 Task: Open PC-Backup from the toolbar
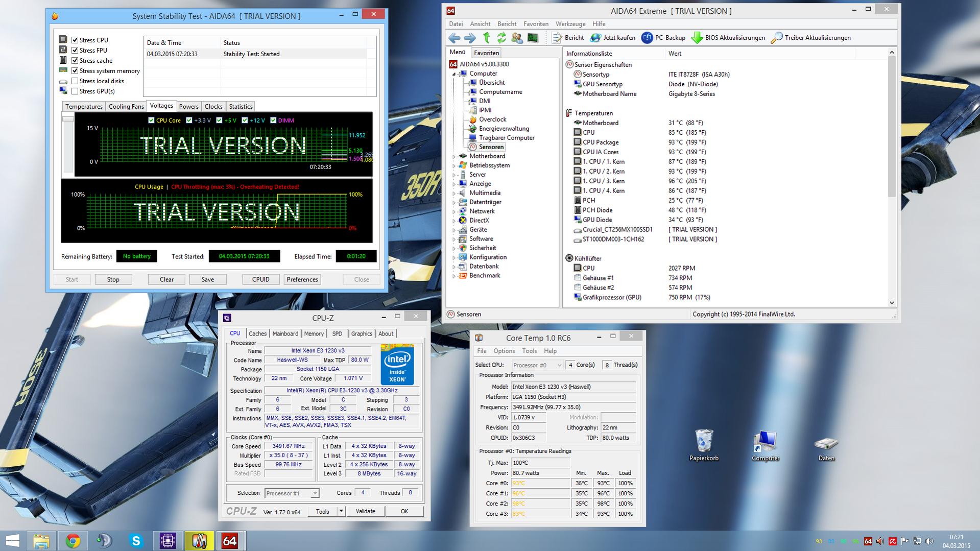tap(663, 38)
